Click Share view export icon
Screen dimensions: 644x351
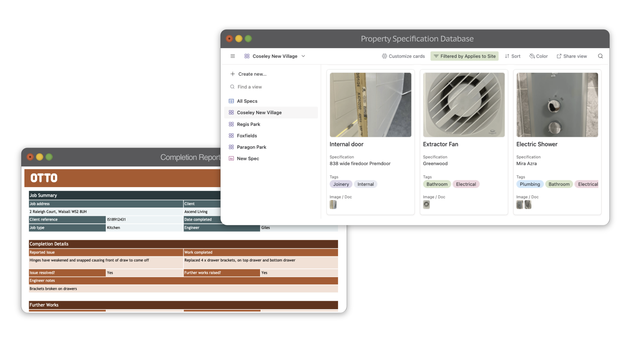tap(559, 56)
